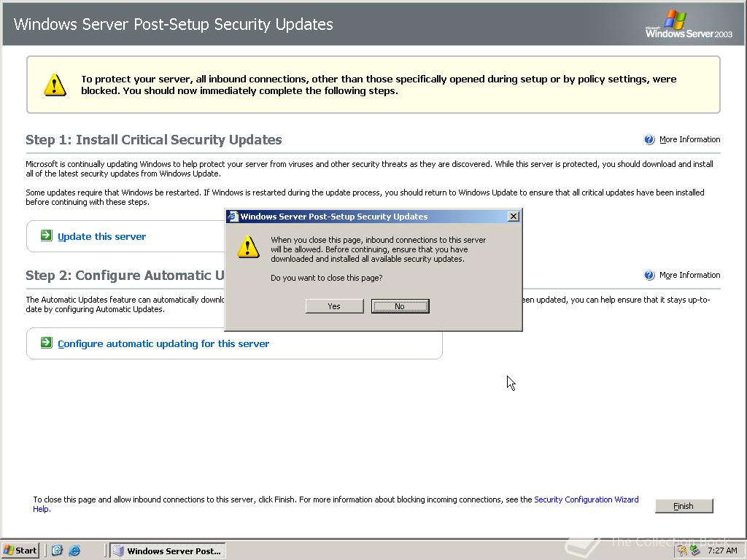Image resolution: width=747 pixels, height=560 pixels.
Task: Click 'Do you want to close this page?' text
Action: pos(326,278)
